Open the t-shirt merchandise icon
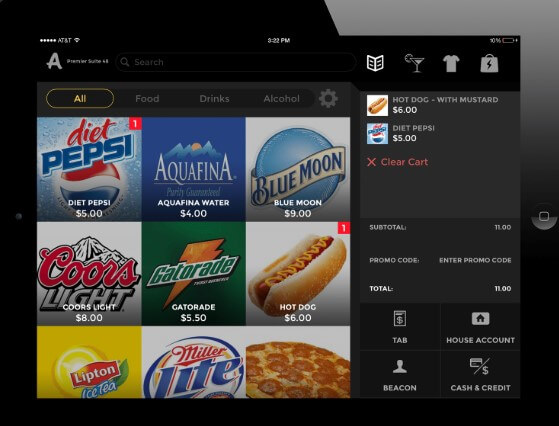The height and width of the screenshot is (426, 559). click(x=451, y=63)
